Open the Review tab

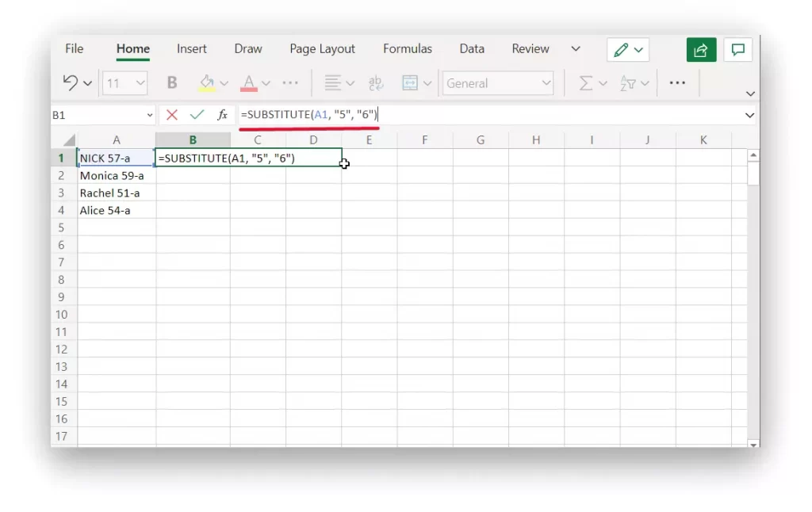coord(530,48)
